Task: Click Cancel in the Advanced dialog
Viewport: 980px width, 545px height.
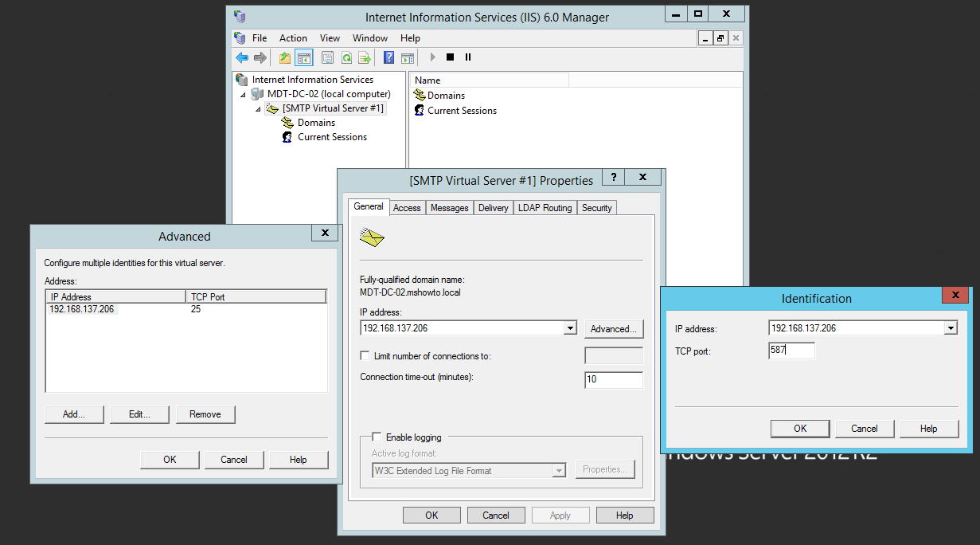Action: (x=234, y=460)
